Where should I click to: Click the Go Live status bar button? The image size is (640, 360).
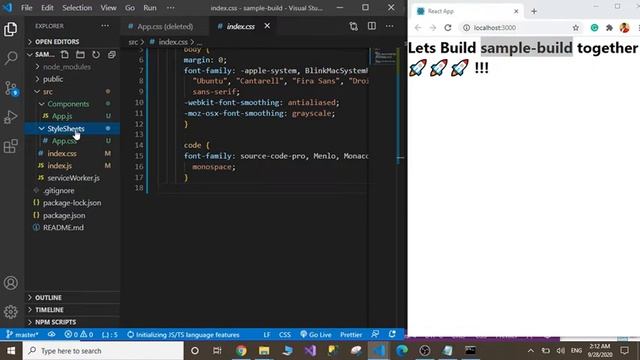(x=316, y=335)
